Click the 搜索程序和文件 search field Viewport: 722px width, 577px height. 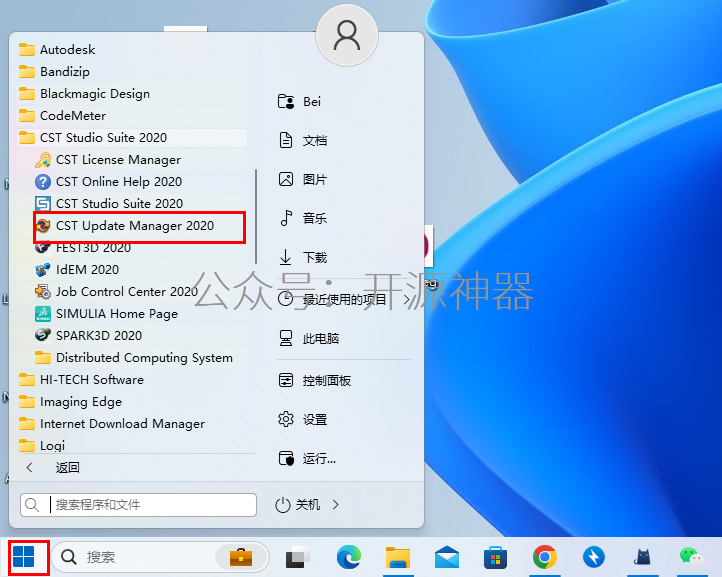(x=138, y=505)
